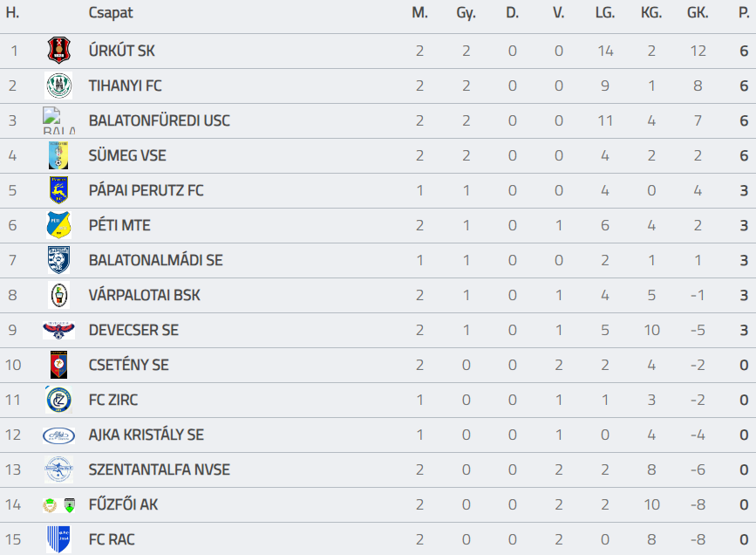Click the Tihanyi FC team logo
756x555 pixels.
(58, 86)
